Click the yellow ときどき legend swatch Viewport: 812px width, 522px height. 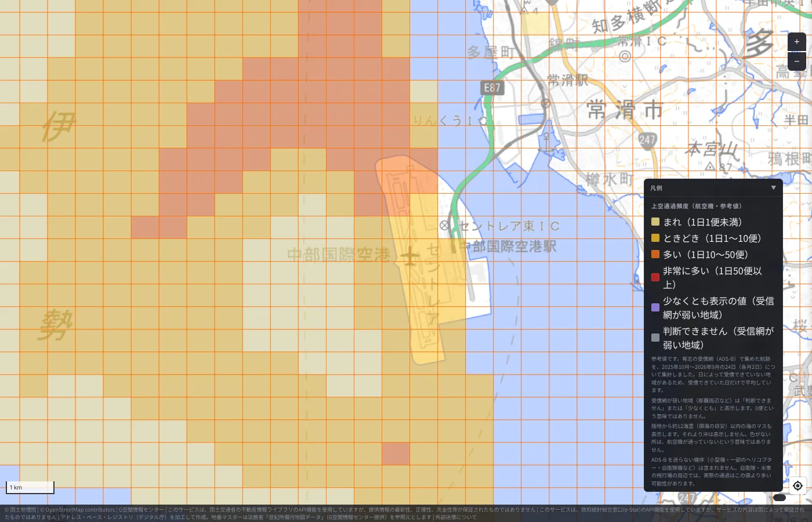[655, 238]
